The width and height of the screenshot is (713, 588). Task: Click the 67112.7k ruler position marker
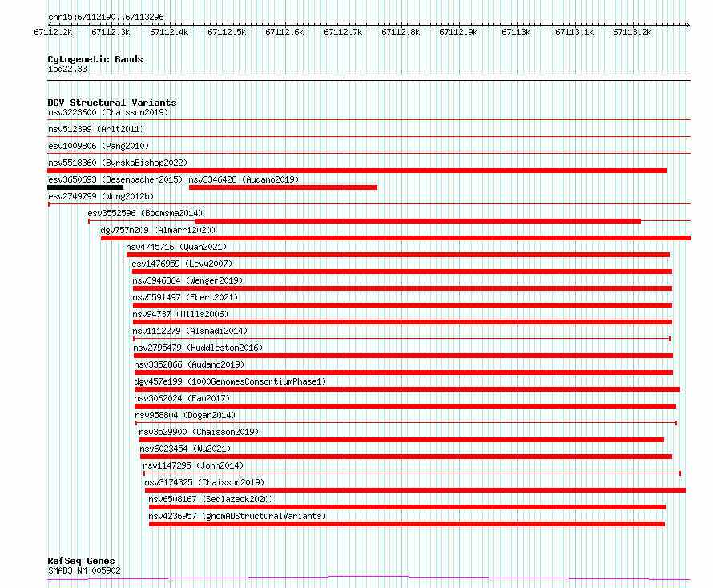tap(344, 32)
